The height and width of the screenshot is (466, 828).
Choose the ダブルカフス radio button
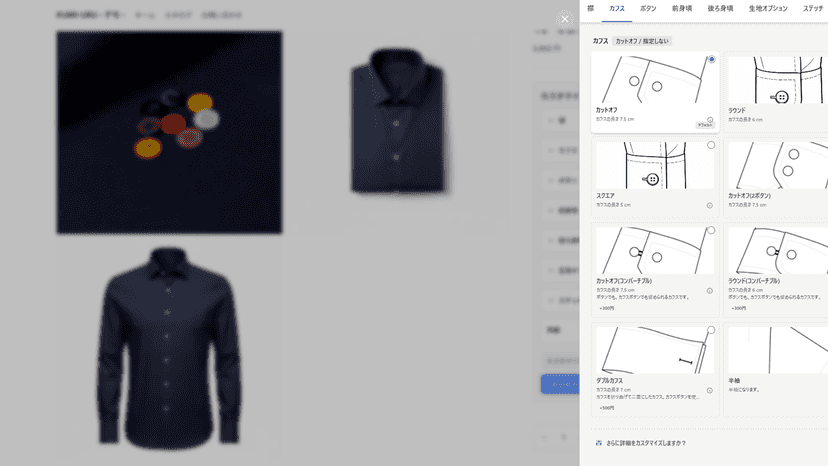pyautogui.click(x=711, y=330)
